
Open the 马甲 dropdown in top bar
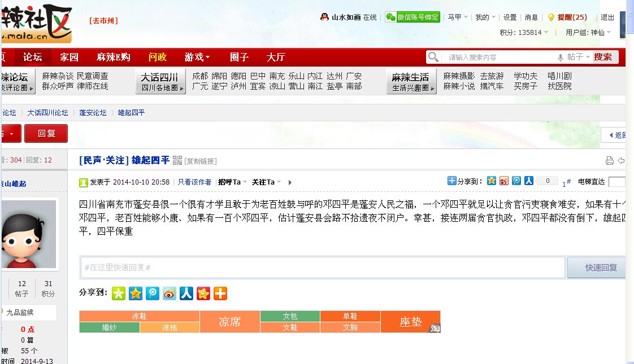pos(458,17)
